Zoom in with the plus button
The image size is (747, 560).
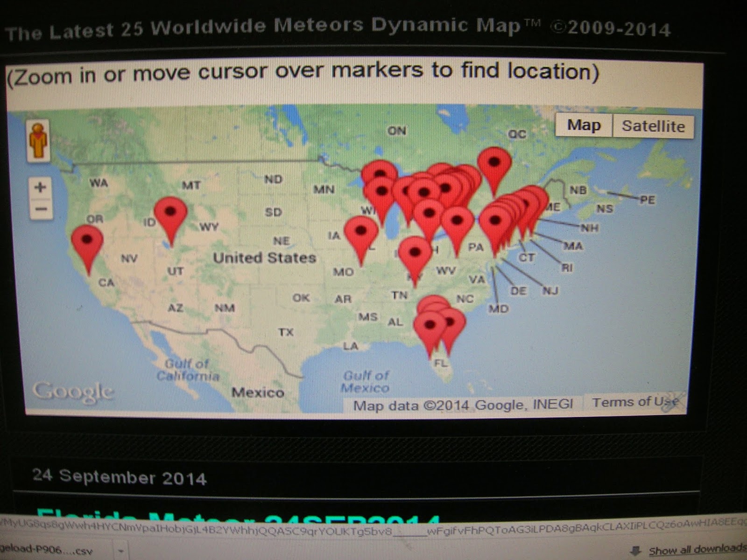[x=40, y=188]
